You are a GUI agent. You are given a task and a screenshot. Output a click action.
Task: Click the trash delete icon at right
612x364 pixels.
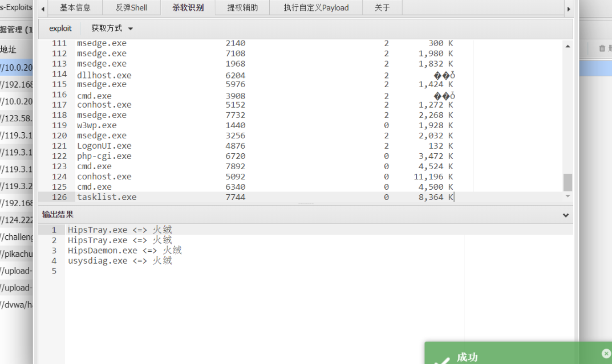(x=602, y=49)
